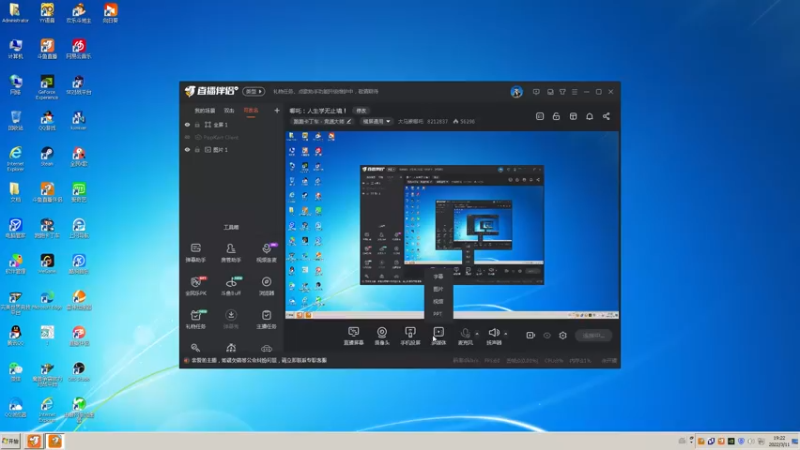Click the record video icon in bottom toolbar
800x450 pixels.
(531, 335)
